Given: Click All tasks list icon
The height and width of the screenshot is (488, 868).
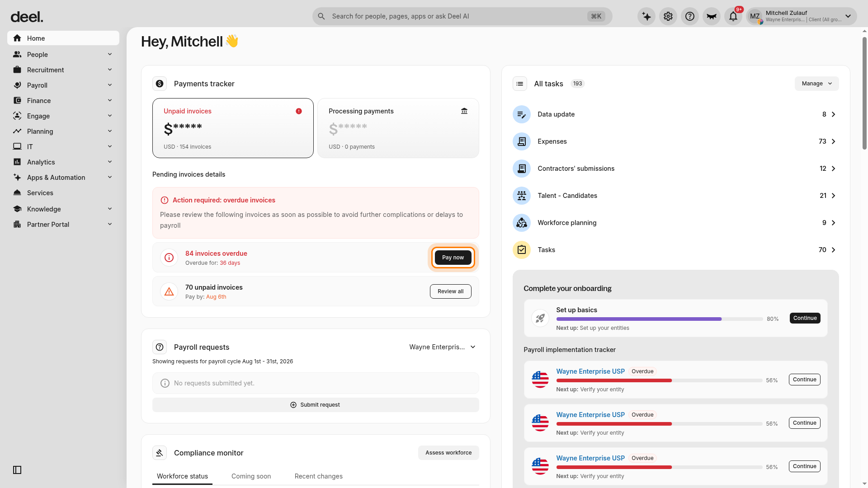Looking at the screenshot, I should pos(520,84).
